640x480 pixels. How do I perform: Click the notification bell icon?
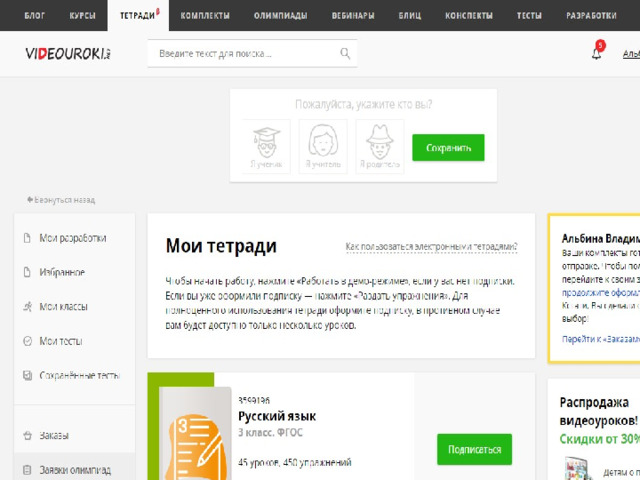tap(596, 53)
